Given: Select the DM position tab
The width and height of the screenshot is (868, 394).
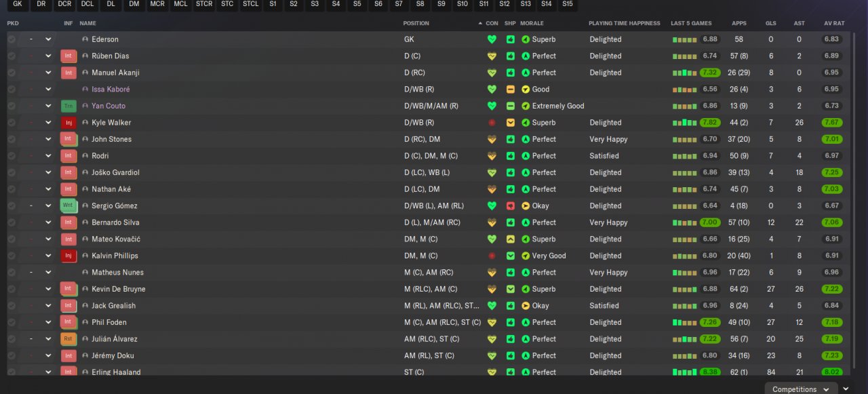Looking at the screenshot, I should 134,4.
